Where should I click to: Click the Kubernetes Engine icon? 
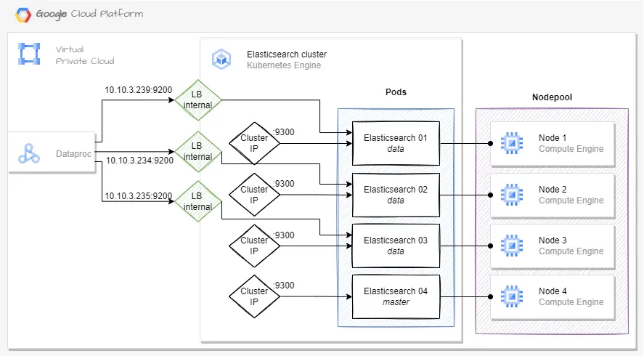coord(221,59)
